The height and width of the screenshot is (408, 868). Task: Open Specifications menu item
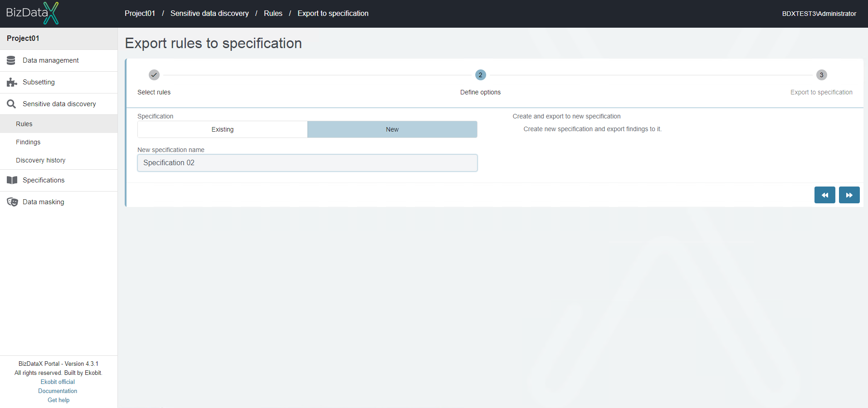[x=59, y=180]
